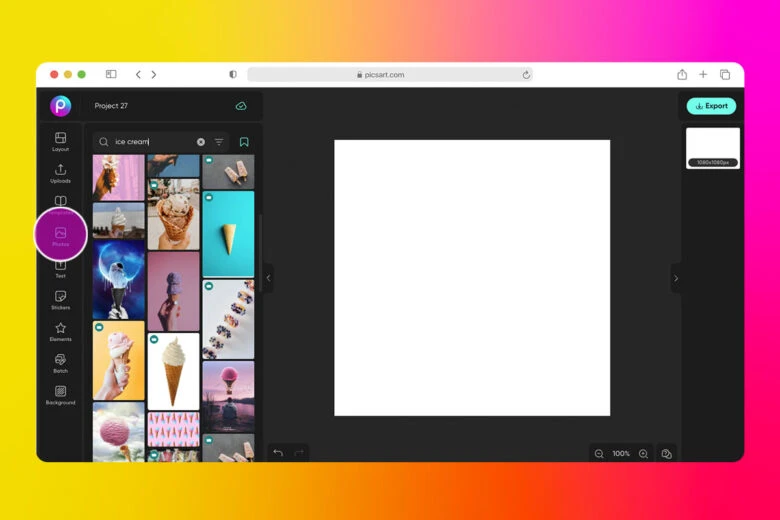Click the cloud save status icon
Image resolution: width=780 pixels, height=520 pixels.
pos(241,106)
